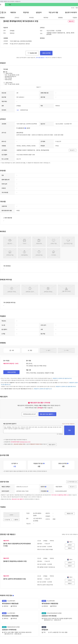Click info icon next to 고용24 입사지원 count
78x644 pixels.
click(68, 463)
